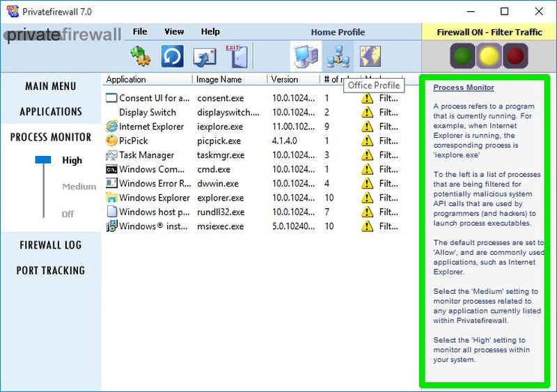
Task: Select the Office Profile network icon
Action: [338, 56]
